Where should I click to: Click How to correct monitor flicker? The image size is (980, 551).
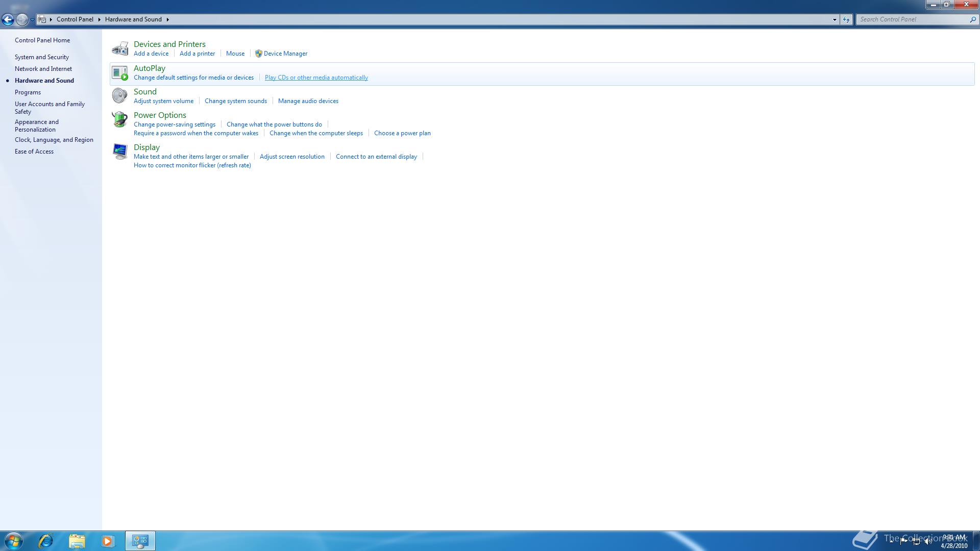point(192,165)
